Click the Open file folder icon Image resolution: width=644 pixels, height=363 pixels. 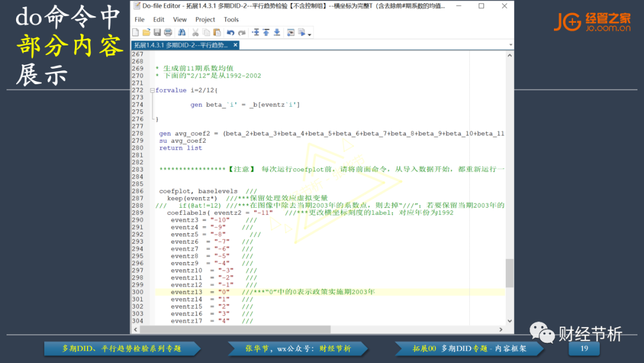coord(147,32)
